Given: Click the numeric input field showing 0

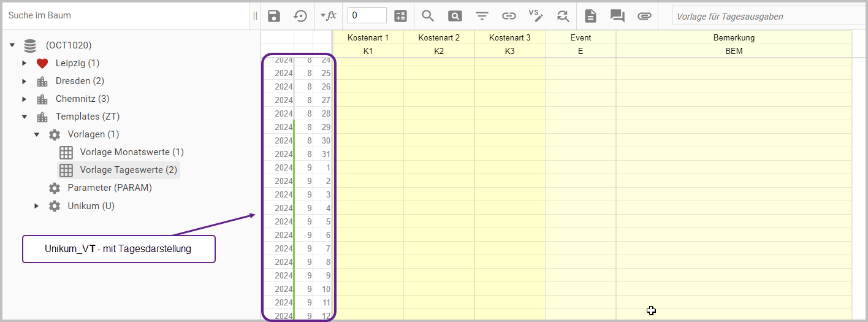Looking at the screenshot, I should pyautogui.click(x=367, y=16).
